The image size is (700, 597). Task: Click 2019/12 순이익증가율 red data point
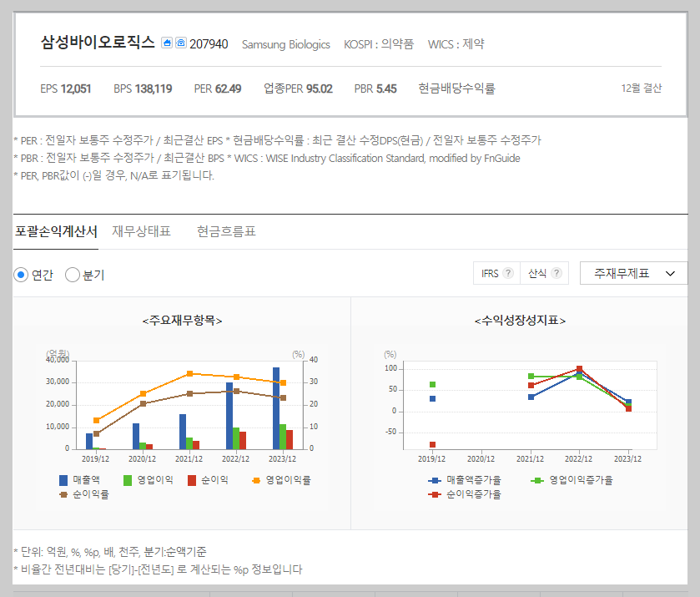432,445
